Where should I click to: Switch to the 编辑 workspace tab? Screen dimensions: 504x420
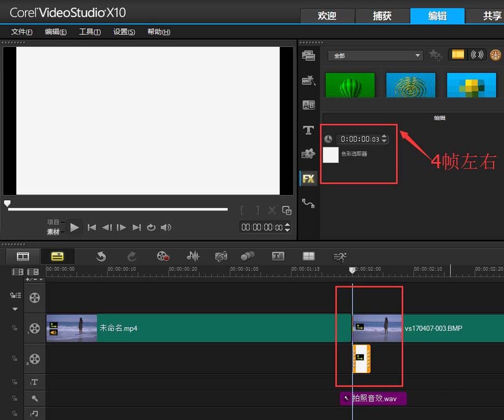pos(437,16)
